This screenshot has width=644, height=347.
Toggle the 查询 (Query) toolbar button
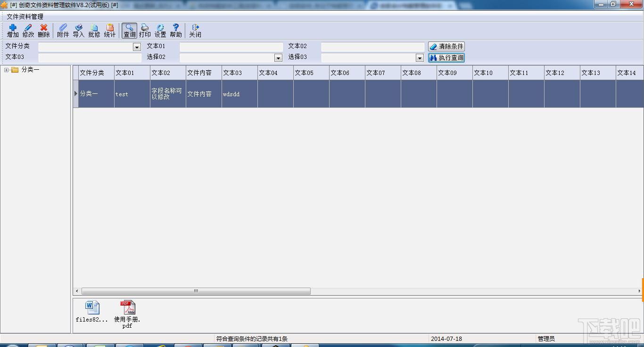pos(129,31)
